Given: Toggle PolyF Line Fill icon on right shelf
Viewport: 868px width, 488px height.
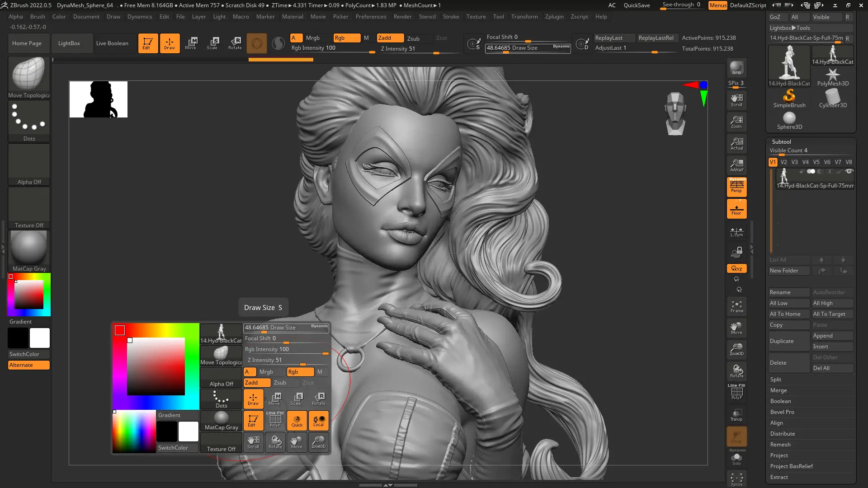Looking at the screenshot, I should point(736,392).
